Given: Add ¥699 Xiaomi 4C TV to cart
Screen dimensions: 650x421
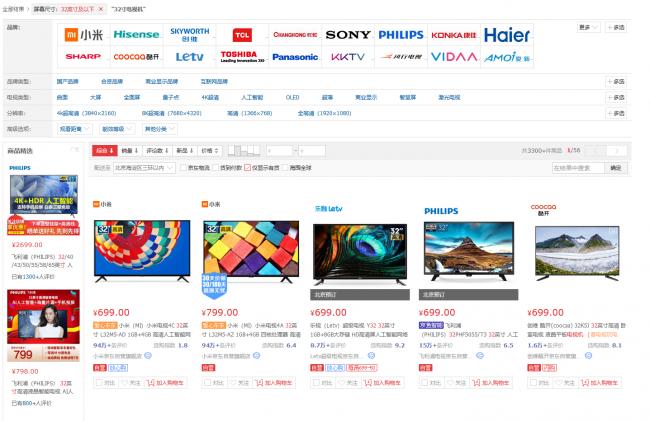Looking at the screenshot, I should click(x=165, y=382).
